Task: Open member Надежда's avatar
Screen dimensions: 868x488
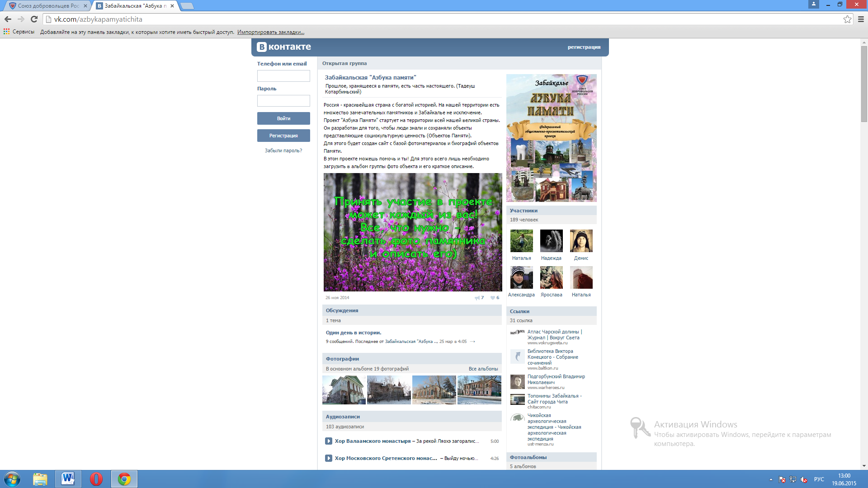Action: 551,241
